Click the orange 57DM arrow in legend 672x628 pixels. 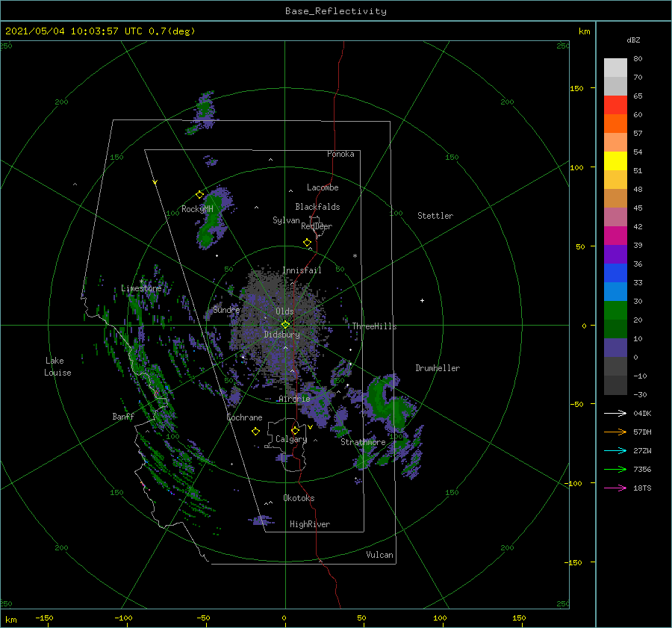pyautogui.click(x=615, y=432)
